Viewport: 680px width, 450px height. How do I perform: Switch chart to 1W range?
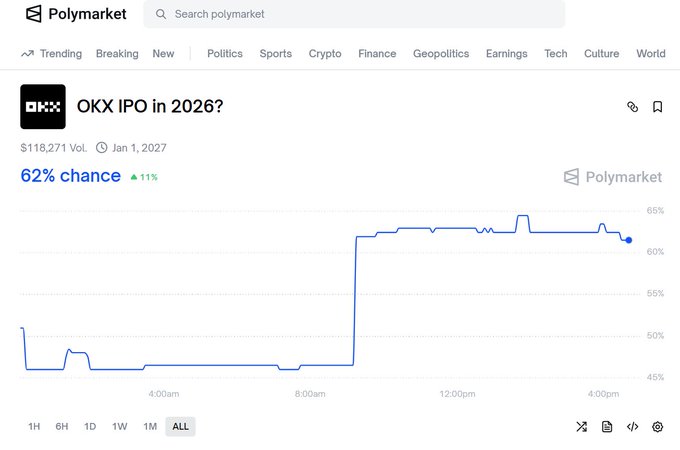[120, 427]
